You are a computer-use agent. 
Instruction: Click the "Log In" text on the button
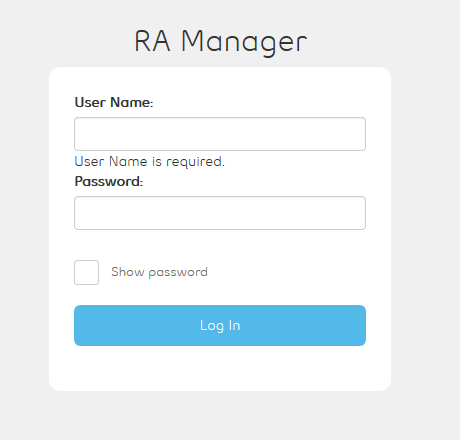coord(220,326)
